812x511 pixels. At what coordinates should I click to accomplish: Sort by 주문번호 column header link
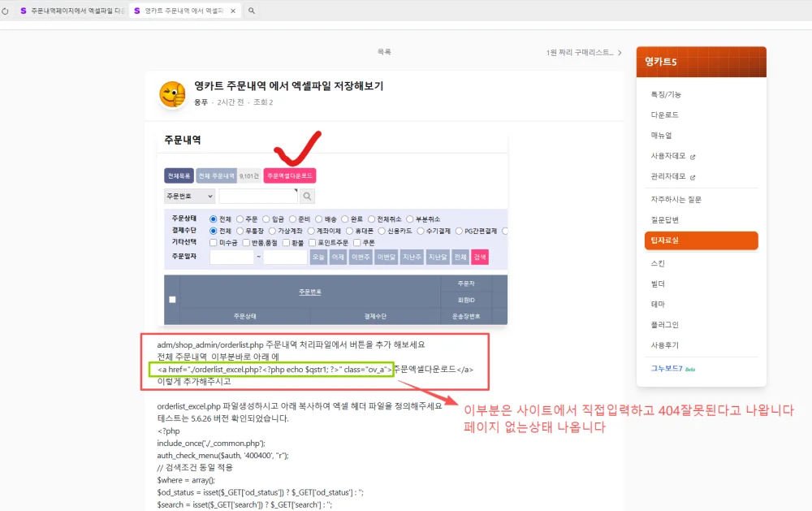coord(310,292)
